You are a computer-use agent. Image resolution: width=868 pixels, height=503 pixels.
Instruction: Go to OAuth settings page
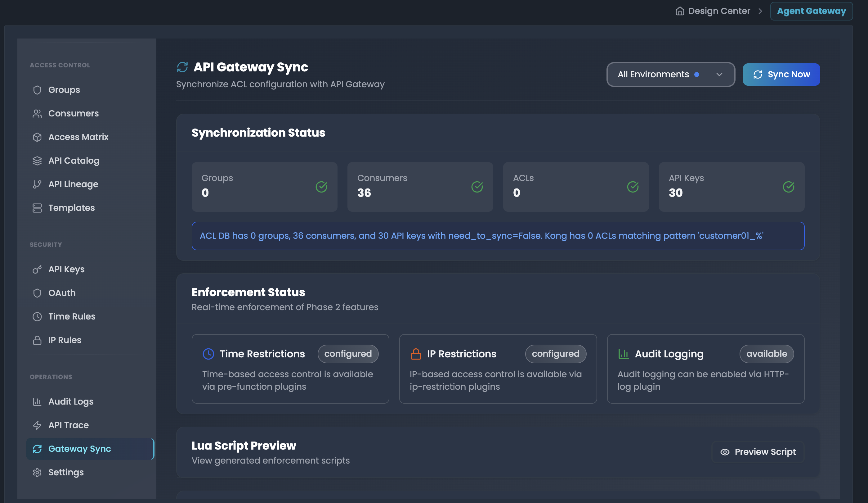[90, 293]
